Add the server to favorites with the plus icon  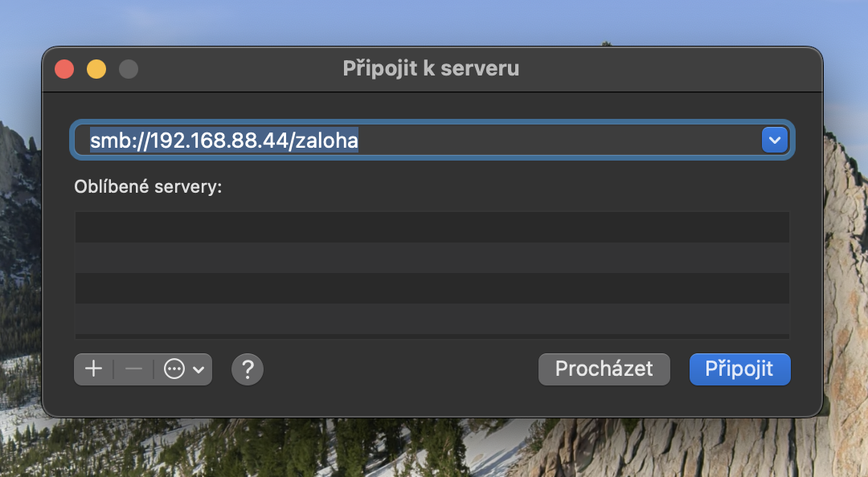click(93, 369)
